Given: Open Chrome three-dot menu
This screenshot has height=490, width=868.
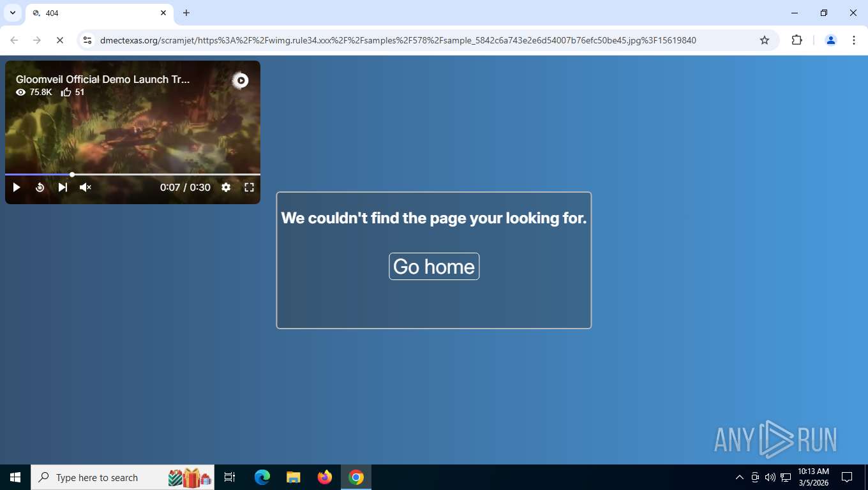Looking at the screenshot, I should 854,40.
